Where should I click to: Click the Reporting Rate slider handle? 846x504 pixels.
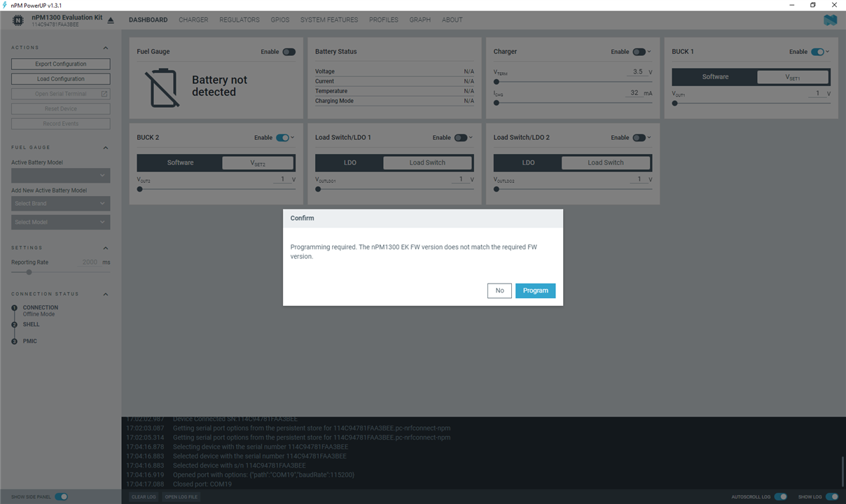coord(29,272)
